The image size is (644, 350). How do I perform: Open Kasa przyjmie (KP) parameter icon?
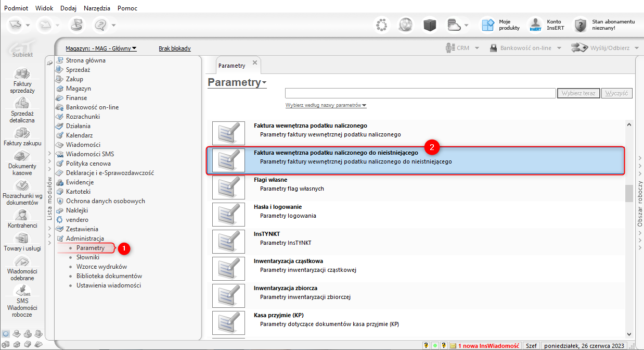coord(228,323)
